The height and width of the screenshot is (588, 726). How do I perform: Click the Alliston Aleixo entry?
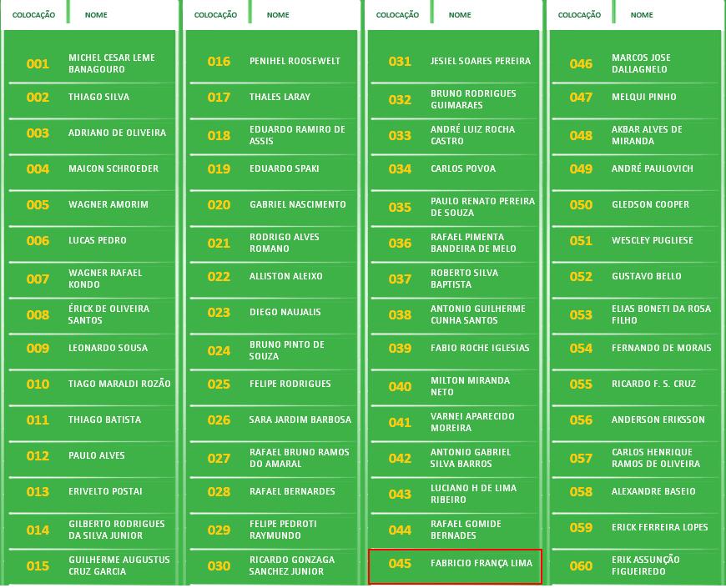285,276
